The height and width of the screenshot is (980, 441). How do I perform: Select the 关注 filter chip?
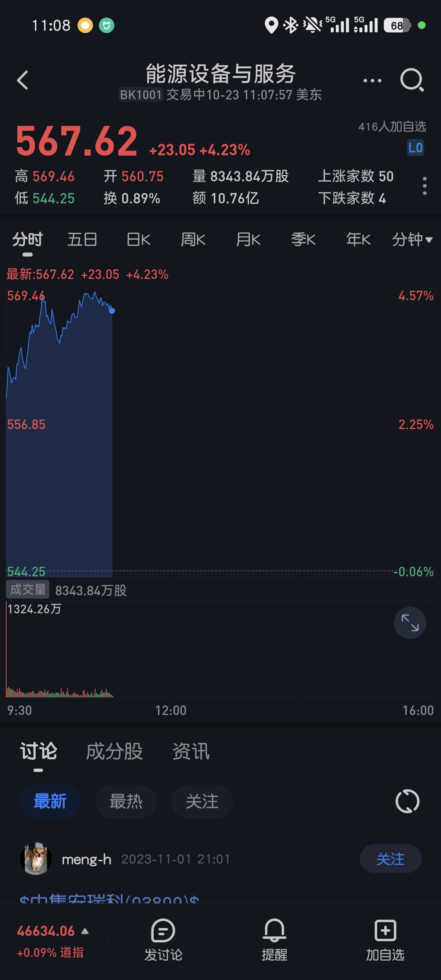202,801
